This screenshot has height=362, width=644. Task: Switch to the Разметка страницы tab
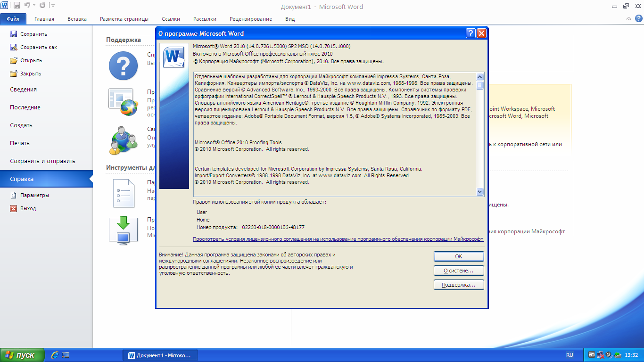[x=124, y=19]
